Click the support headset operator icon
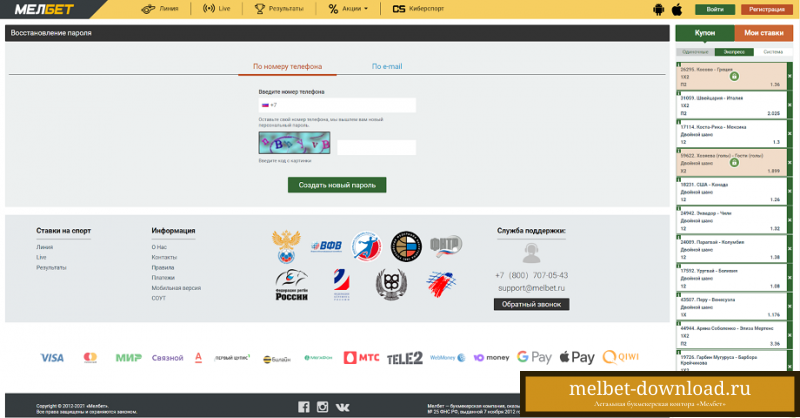This screenshot has height=418, width=800. click(531, 253)
